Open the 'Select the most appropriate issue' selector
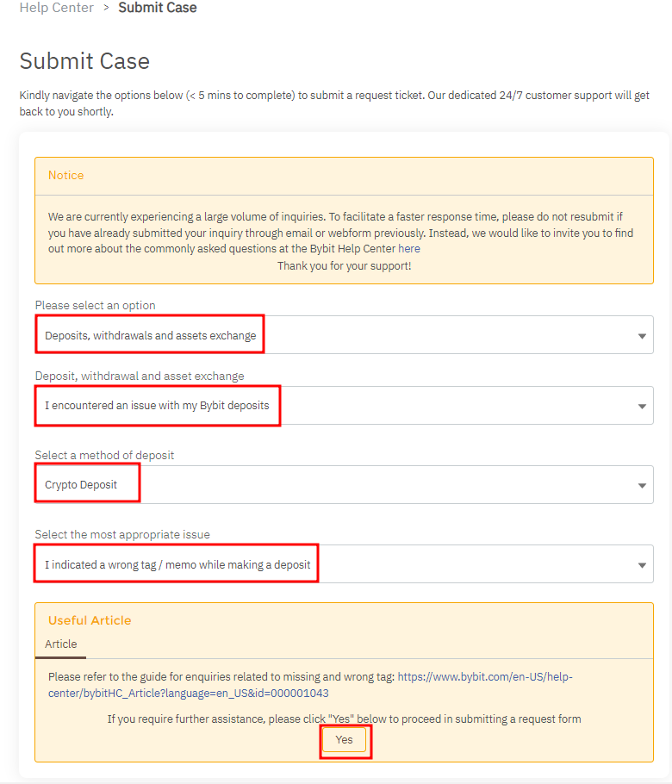This screenshot has width=672, height=784. click(x=343, y=564)
